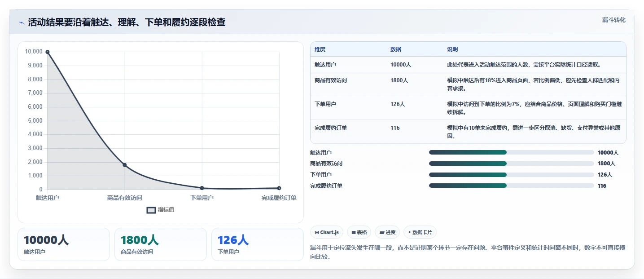This screenshot has height=279, width=644.
Task: Click the legend color box for 指标值
Action: pyautogui.click(x=151, y=210)
